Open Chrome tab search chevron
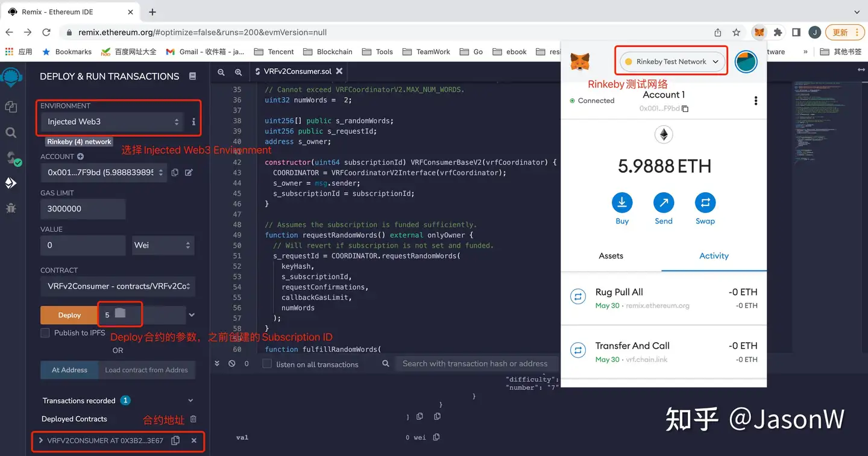868x456 pixels. coord(857,12)
